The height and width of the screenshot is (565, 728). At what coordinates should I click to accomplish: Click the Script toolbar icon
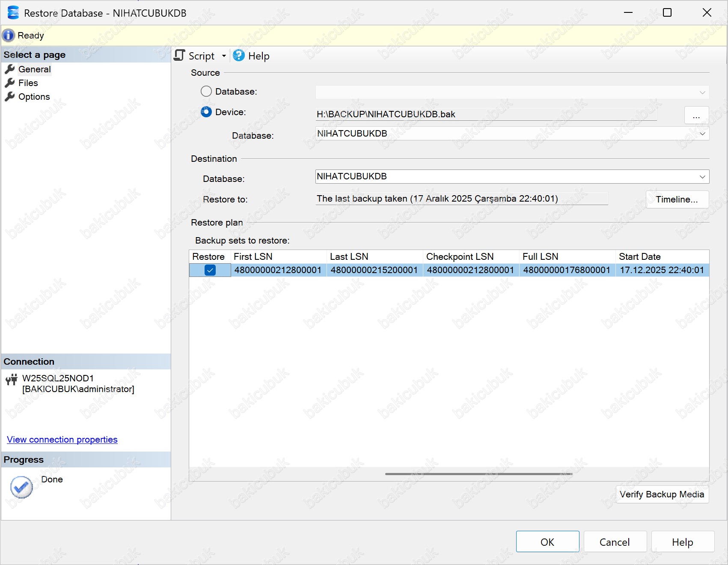[x=180, y=56]
